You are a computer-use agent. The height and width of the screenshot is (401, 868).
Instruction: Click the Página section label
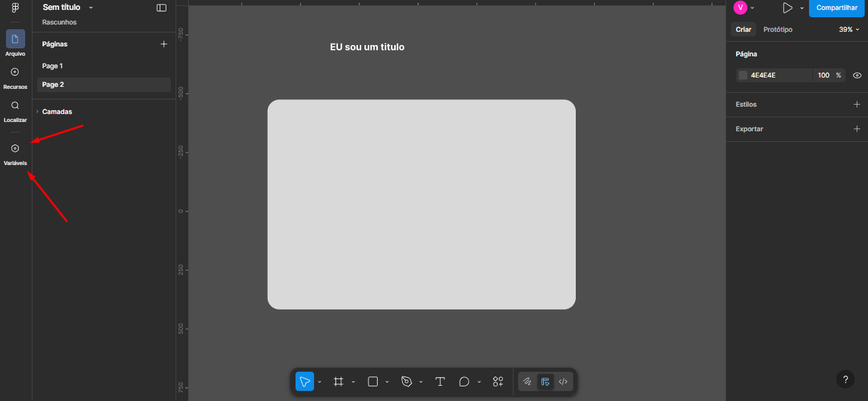point(746,54)
